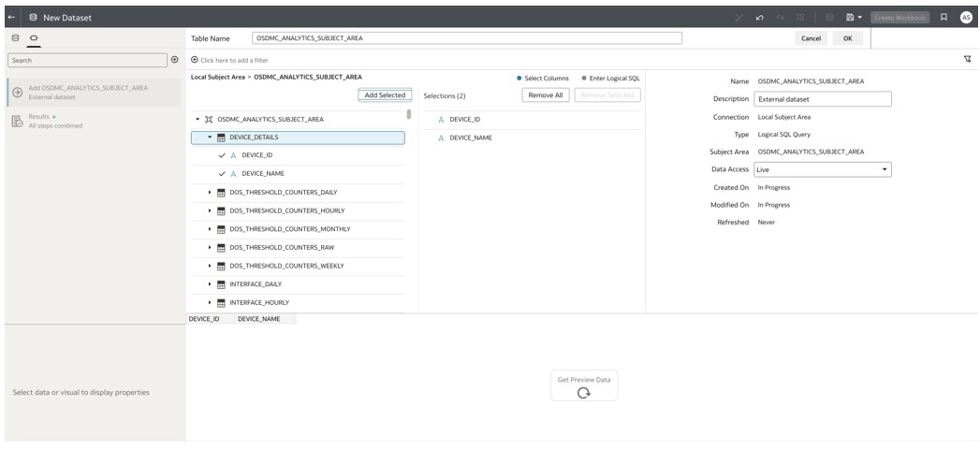Expand DOS_THRESHOLD_COUNTERS_MONTHLY table
This screenshot has width=980, height=449.
click(210, 229)
